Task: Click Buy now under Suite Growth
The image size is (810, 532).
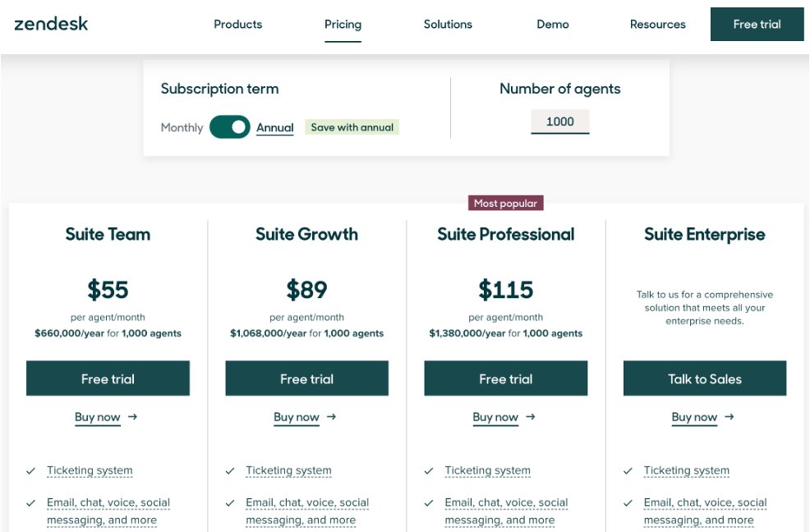Action: pos(297,417)
